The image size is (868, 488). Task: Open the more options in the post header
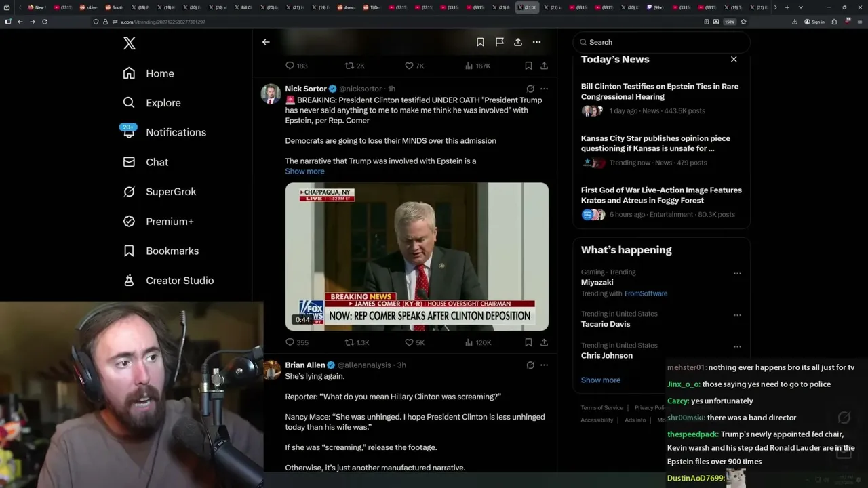(536, 42)
